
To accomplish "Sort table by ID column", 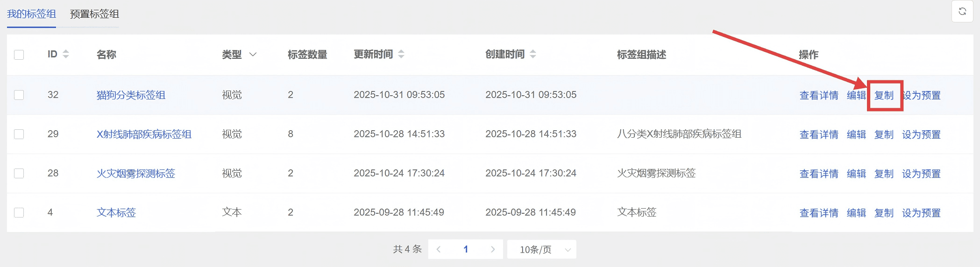I will click(65, 54).
